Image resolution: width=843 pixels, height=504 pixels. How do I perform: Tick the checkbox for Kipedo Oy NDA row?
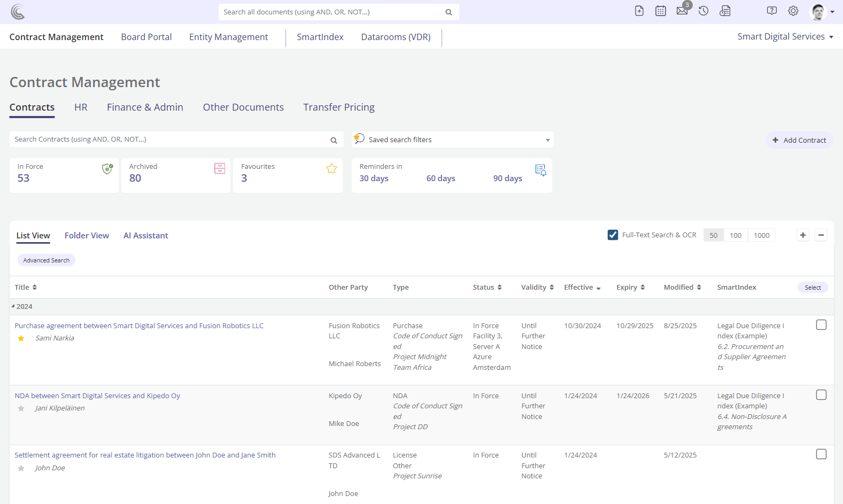point(821,395)
